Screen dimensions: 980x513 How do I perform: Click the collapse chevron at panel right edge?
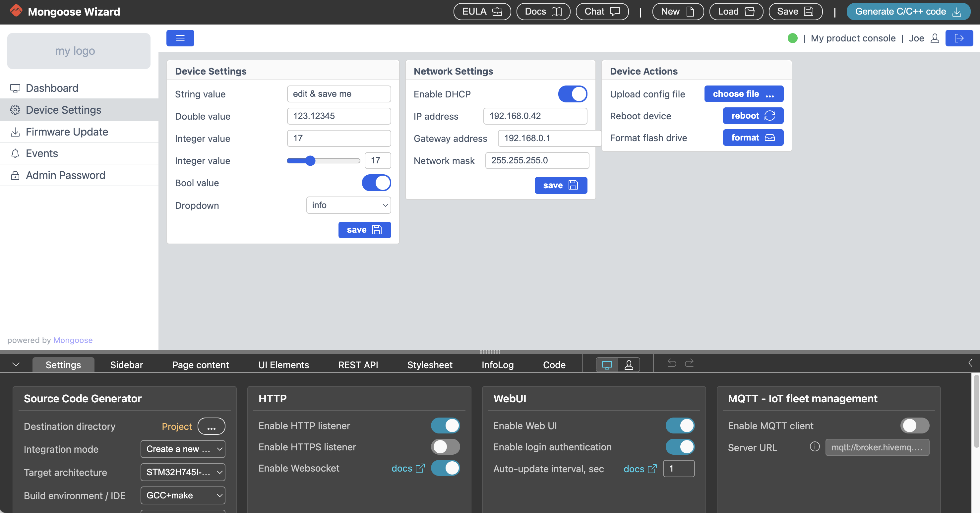[x=970, y=363]
